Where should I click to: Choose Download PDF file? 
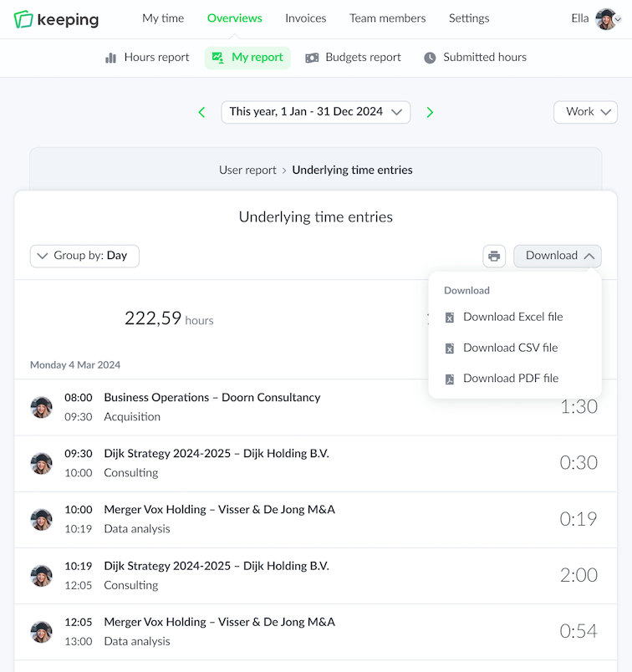coord(514,379)
